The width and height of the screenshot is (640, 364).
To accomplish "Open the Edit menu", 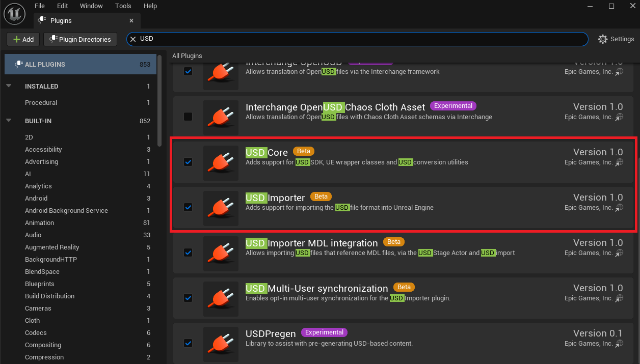I will click(62, 6).
